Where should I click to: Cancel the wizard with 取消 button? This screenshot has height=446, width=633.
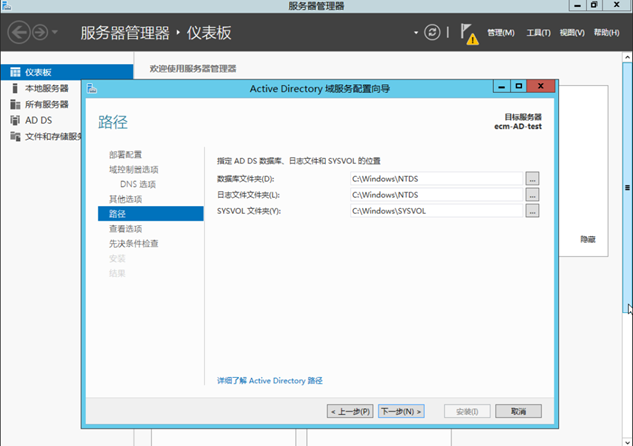point(517,411)
